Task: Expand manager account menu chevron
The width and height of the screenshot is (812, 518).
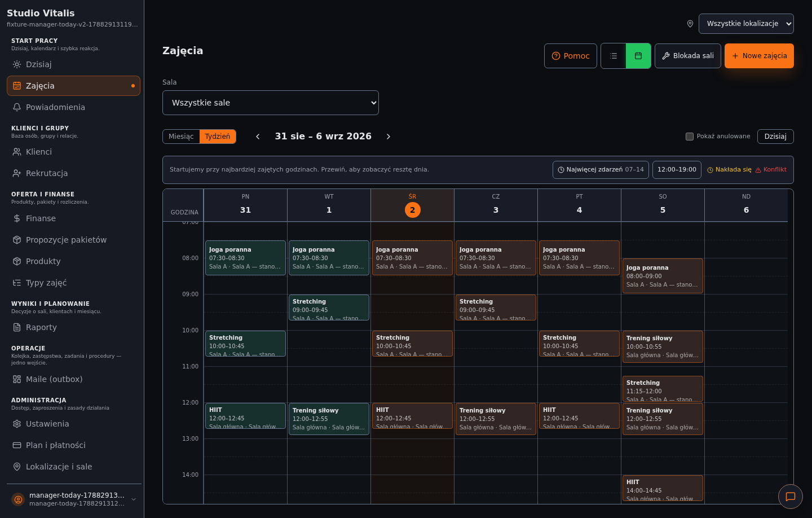Action: pos(134,499)
